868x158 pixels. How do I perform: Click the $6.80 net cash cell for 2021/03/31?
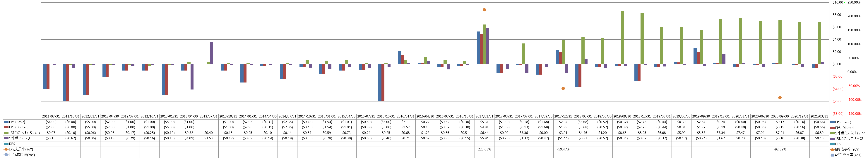click(819, 133)
